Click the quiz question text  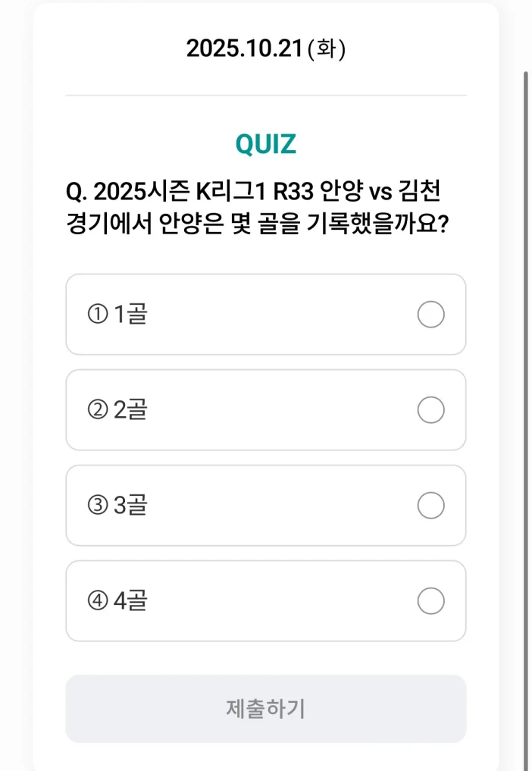point(265,205)
